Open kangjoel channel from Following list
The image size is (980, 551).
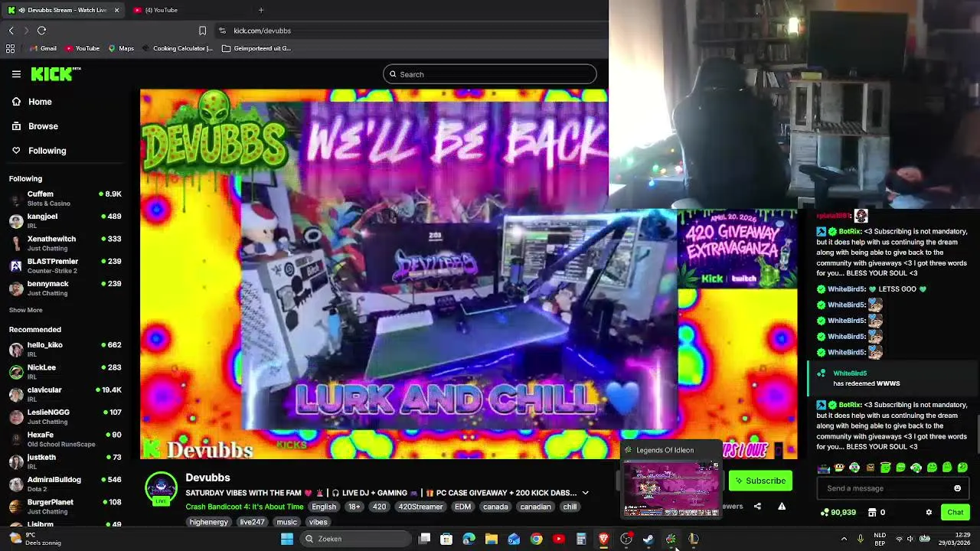click(x=65, y=220)
